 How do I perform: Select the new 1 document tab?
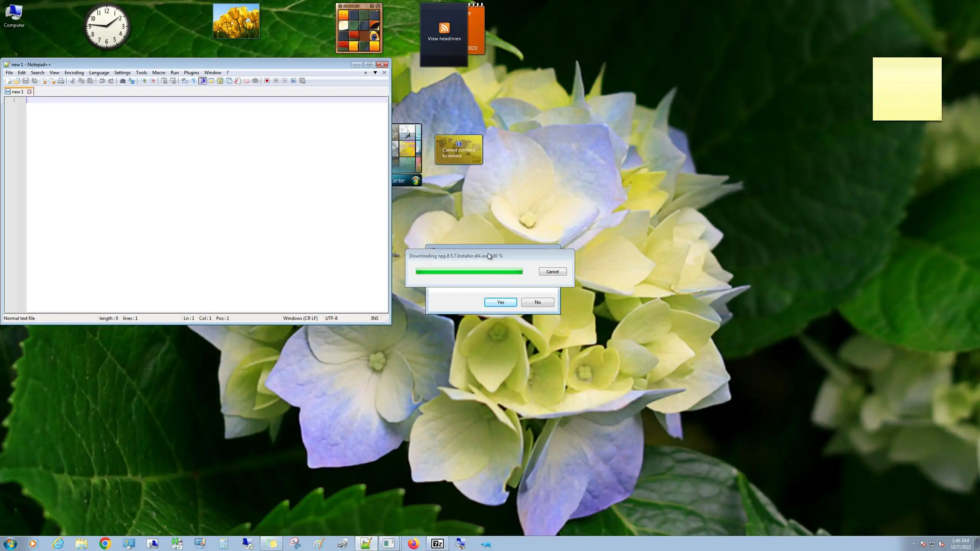click(x=17, y=92)
